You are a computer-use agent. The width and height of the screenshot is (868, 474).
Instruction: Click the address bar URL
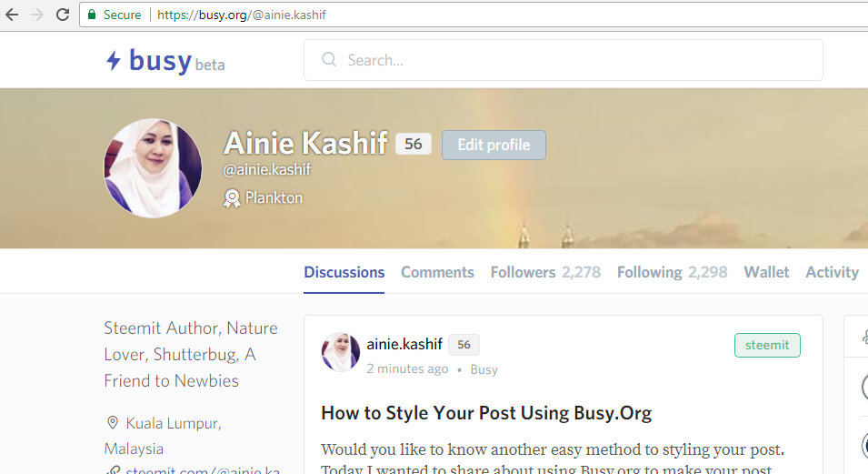242,15
